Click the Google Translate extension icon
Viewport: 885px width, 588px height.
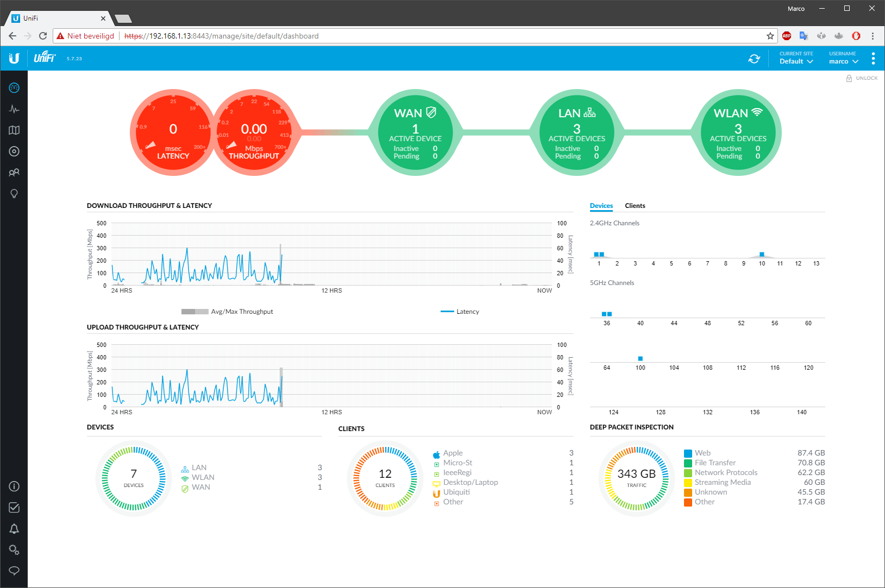(x=804, y=36)
